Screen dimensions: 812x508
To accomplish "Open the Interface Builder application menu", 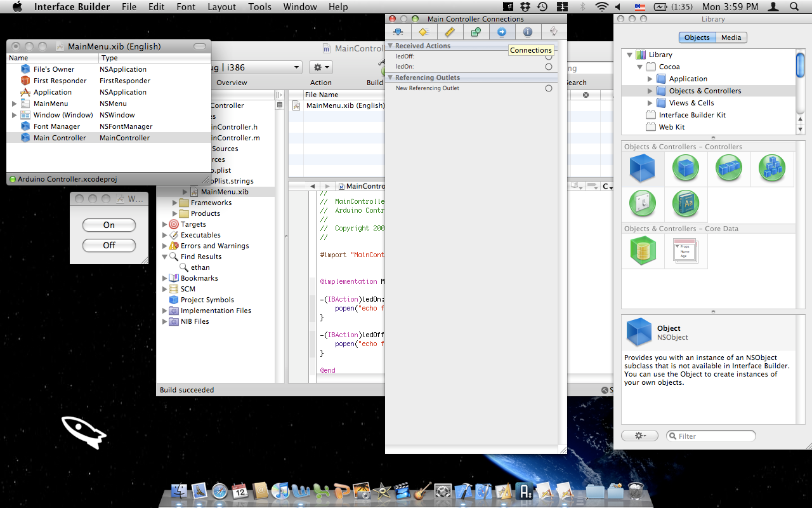I will click(72, 7).
